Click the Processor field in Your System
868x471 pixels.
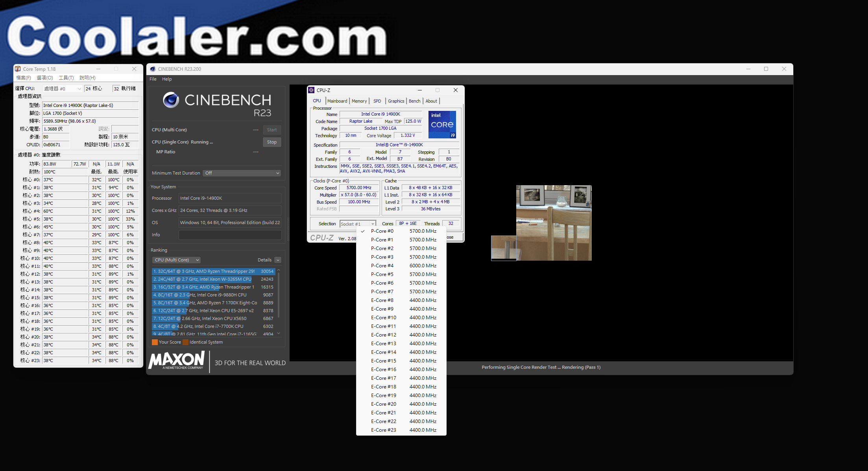[x=230, y=198]
